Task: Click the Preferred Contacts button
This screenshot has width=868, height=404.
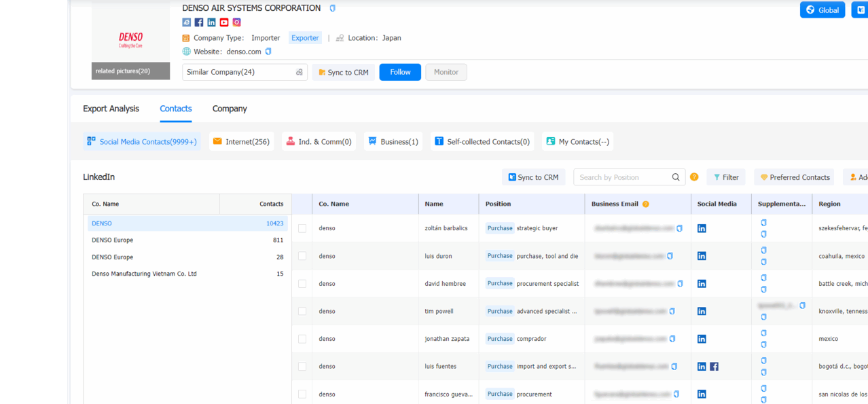Action: tap(794, 177)
